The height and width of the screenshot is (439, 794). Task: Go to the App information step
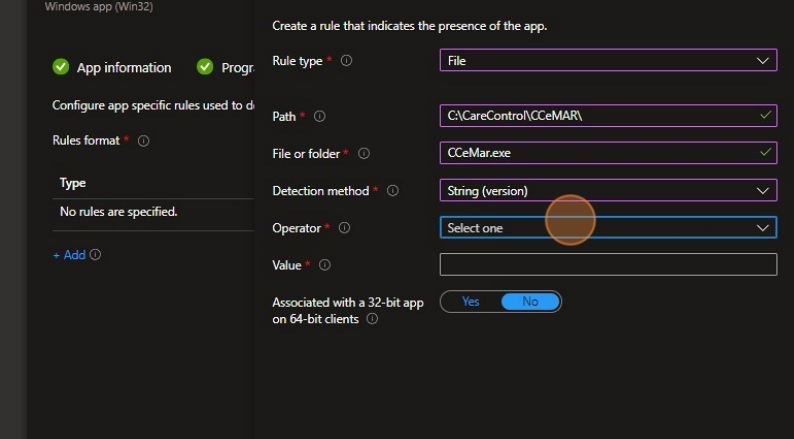coord(123,68)
